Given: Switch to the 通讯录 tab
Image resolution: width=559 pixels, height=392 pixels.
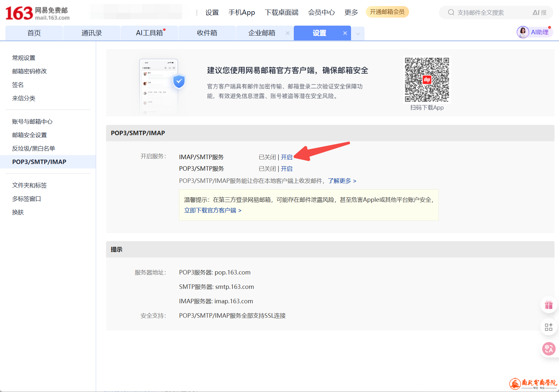Looking at the screenshot, I should tap(92, 33).
